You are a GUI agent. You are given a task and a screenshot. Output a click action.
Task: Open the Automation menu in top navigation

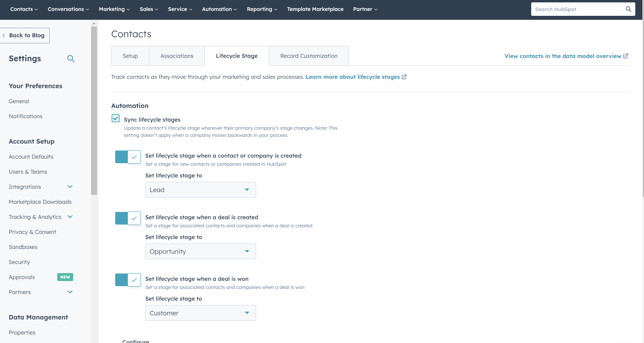[219, 9]
